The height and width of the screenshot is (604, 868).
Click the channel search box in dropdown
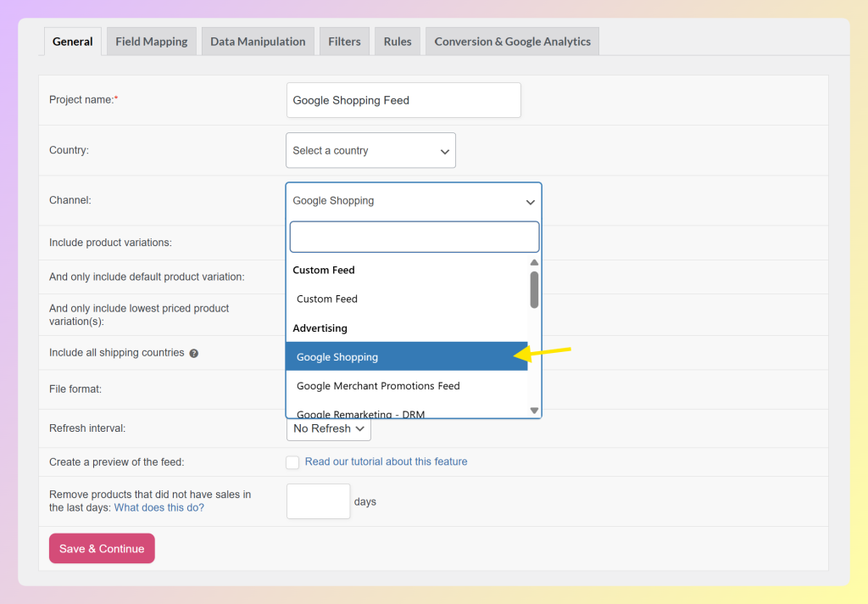point(414,238)
